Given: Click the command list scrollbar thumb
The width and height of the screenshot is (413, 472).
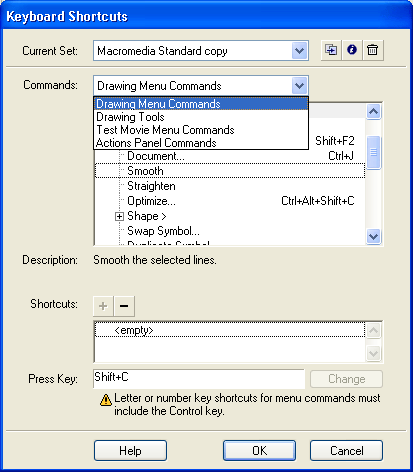Looking at the screenshot, I should pos(373,153).
